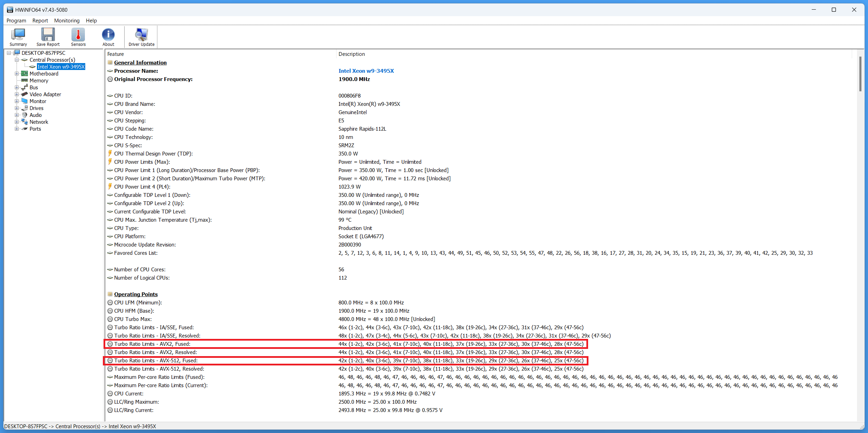Click the General Information section icon
This screenshot has width=868, height=433.
pyautogui.click(x=110, y=62)
